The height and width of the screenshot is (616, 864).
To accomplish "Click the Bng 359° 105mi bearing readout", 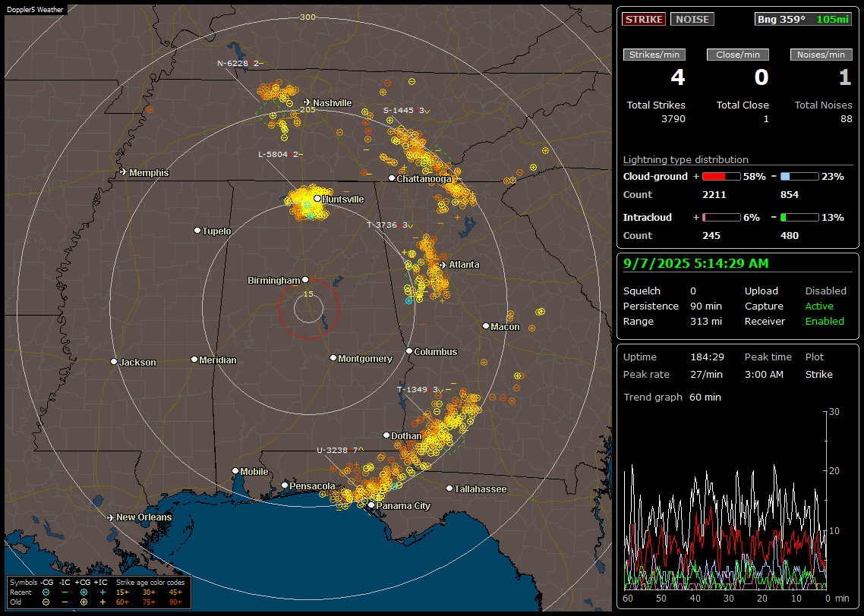I will pos(803,19).
